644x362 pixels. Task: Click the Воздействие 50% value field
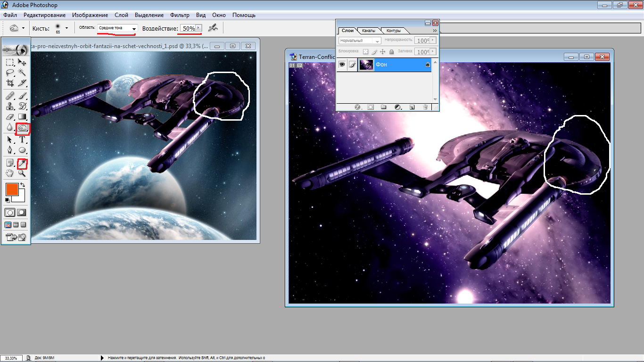pyautogui.click(x=188, y=28)
